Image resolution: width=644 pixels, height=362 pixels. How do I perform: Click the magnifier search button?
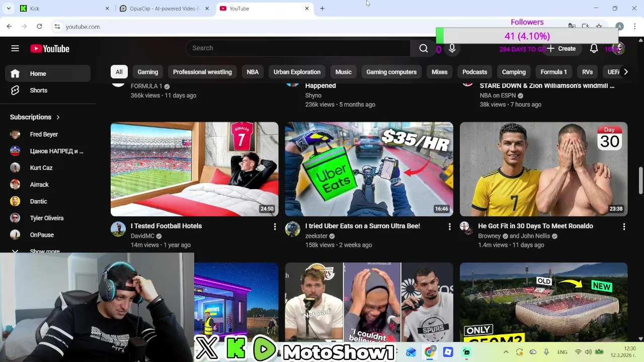click(424, 48)
